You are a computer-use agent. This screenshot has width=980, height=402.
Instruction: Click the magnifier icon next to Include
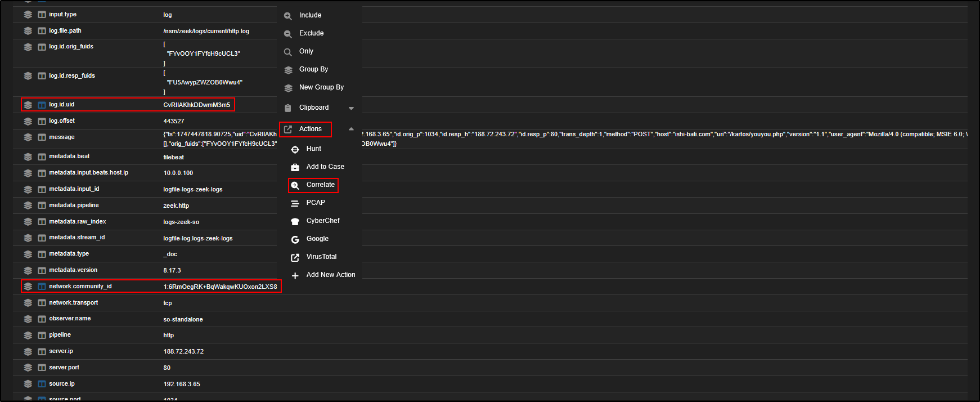(288, 16)
